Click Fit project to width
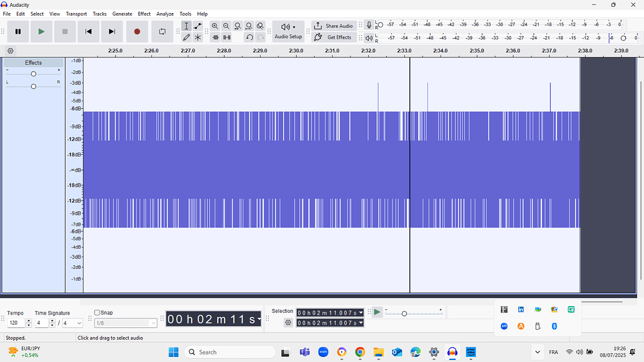Image resolution: width=644 pixels, height=362 pixels. point(249,26)
